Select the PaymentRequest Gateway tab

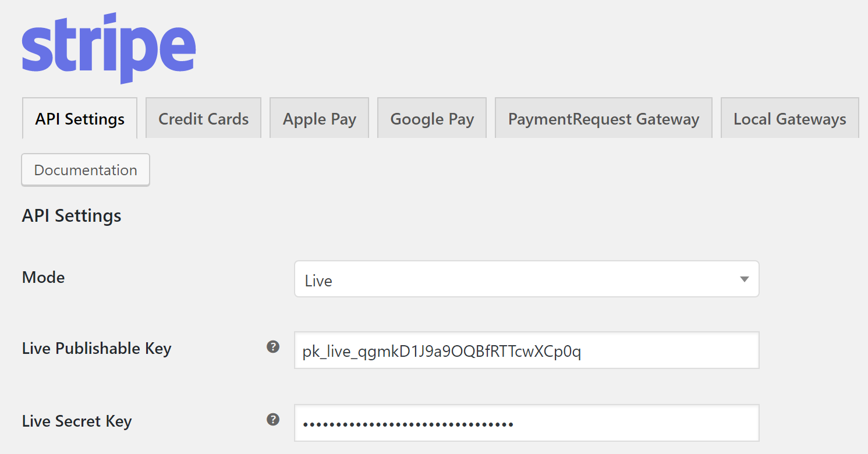[604, 119]
